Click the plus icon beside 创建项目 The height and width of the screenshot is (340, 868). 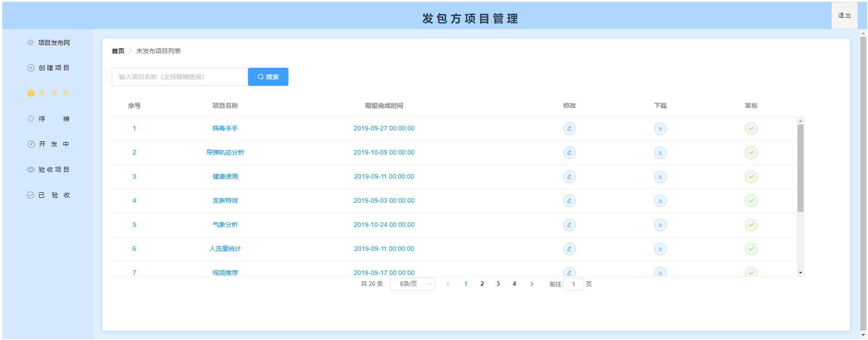[30, 68]
